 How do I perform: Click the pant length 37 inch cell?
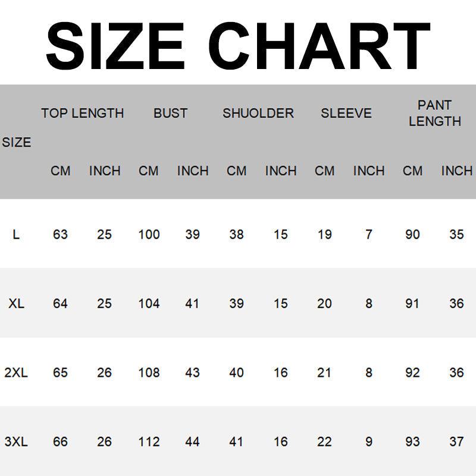[x=456, y=442]
